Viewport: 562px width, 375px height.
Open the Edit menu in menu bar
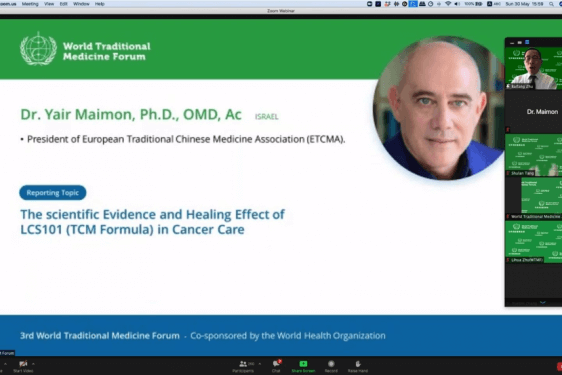(x=63, y=4)
